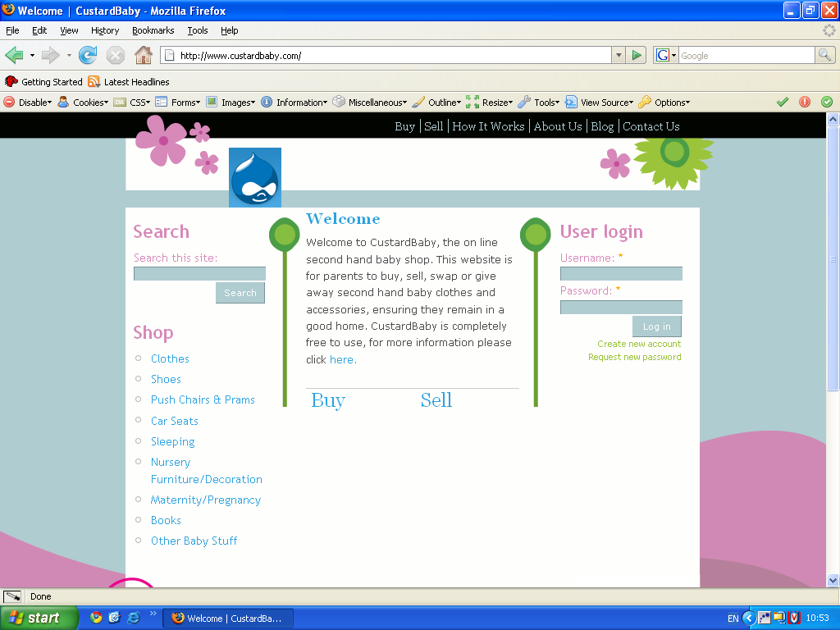Click the vertical scrollbar down arrow
This screenshot has width=840, height=630.
coord(833,580)
